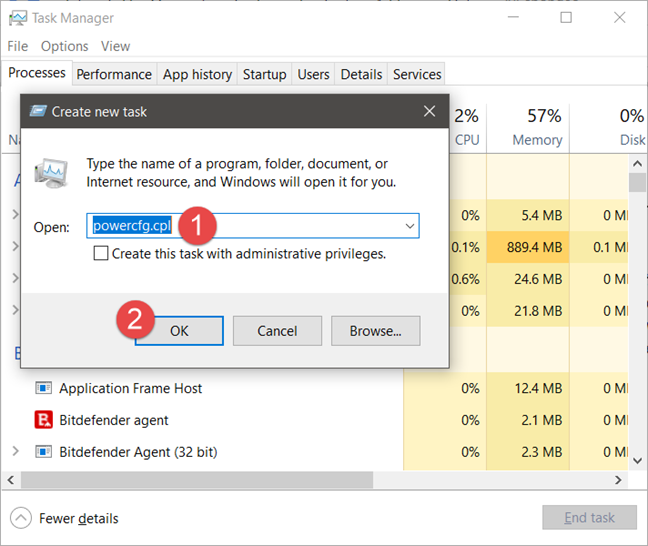This screenshot has width=648, height=546.
Task: Switch to the Performance tab
Action: point(114,74)
